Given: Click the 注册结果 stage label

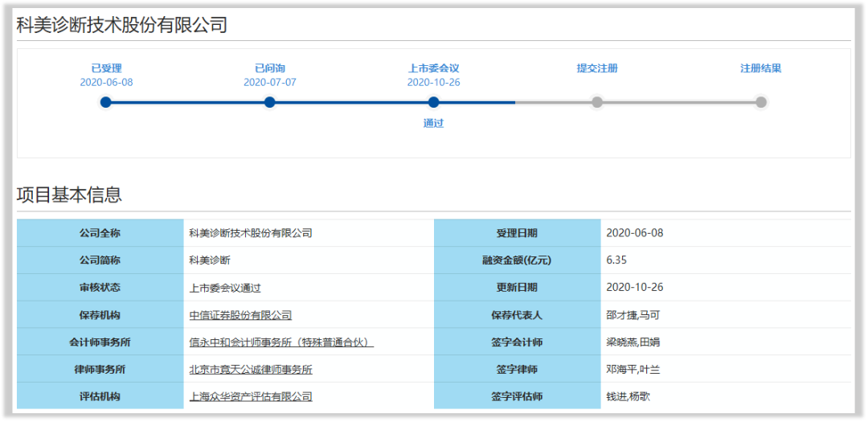Looking at the screenshot, I should click(x=761, y=68).
